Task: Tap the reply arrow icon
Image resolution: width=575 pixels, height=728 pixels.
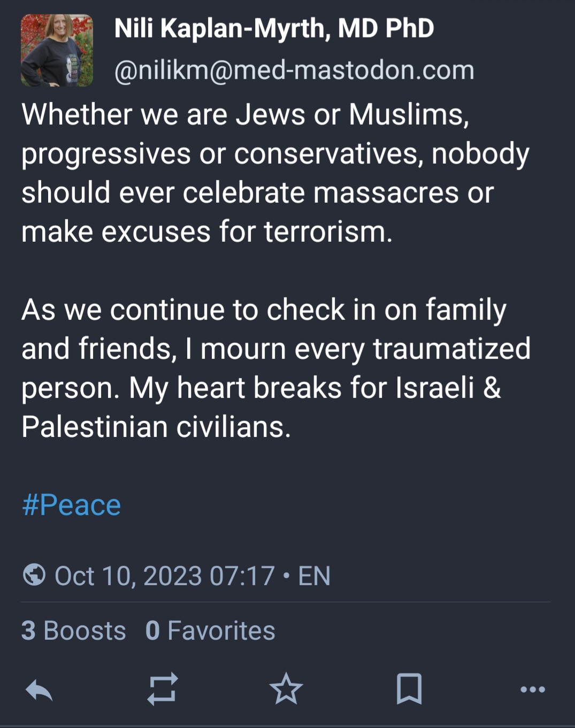Action: click(x=39, y=690)
